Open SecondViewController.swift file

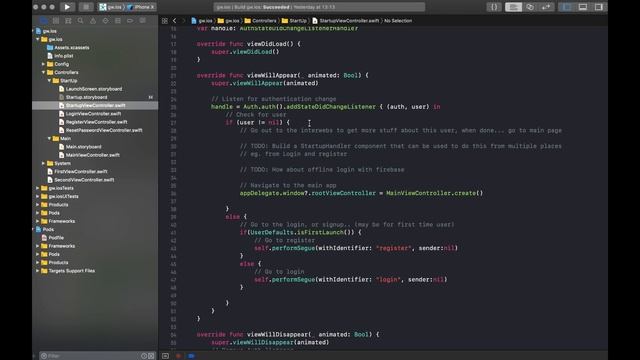point(80,180)
